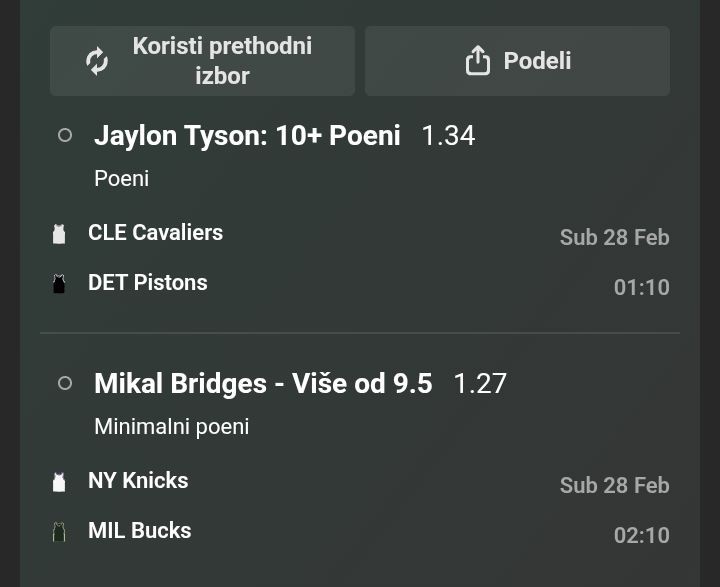Toggle the Mikal Bridges selection circle
Screen dimensions: 720x587
click(x=65, y=383)
